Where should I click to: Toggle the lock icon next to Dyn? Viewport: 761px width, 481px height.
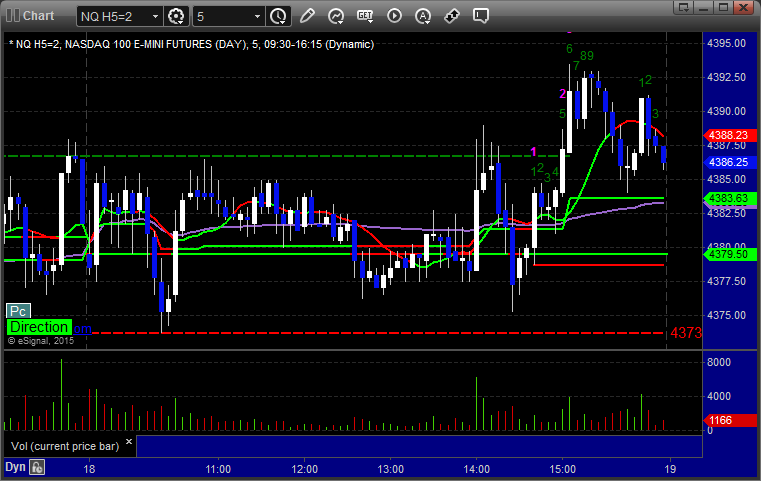click(x=37, y=467)
